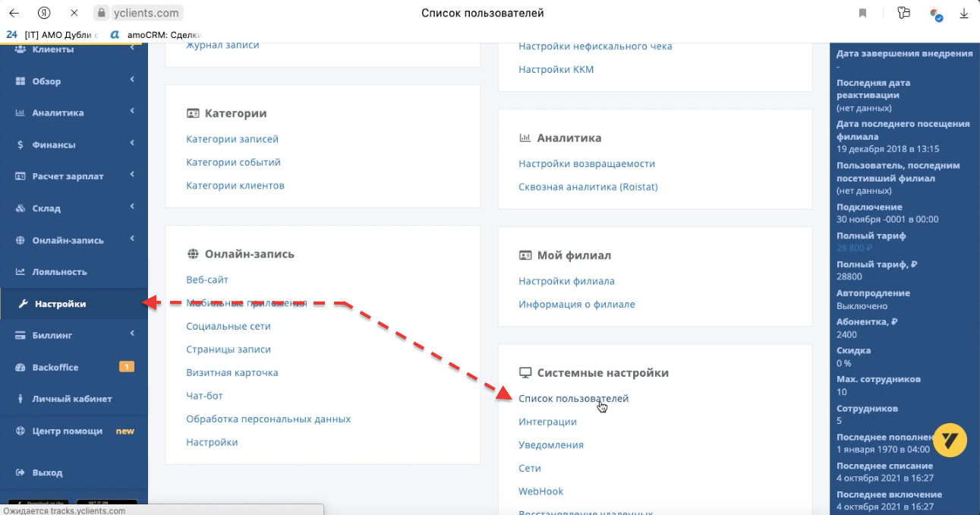Expand the Клиенты sidebar chevron
Screen dimensions: 980x515
coord(132,48)
